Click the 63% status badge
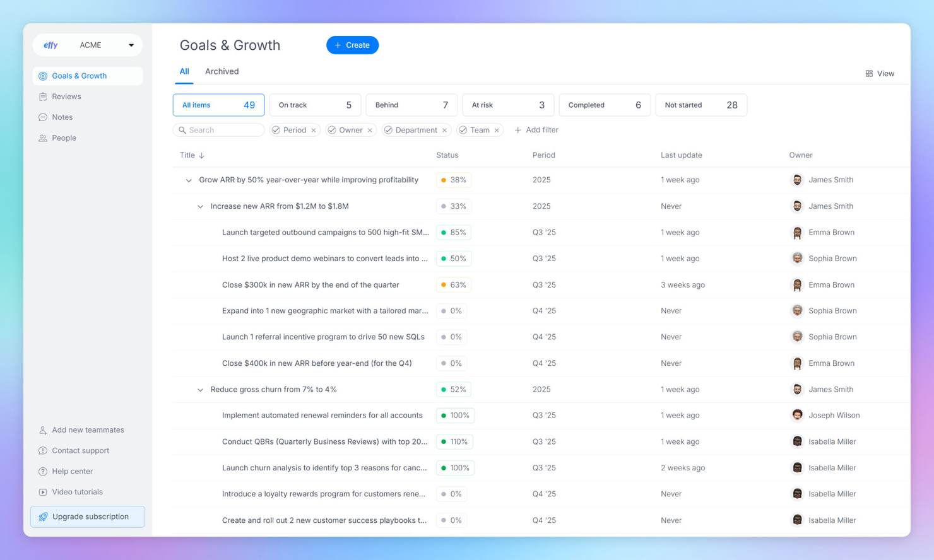 (x=454, y=285)
